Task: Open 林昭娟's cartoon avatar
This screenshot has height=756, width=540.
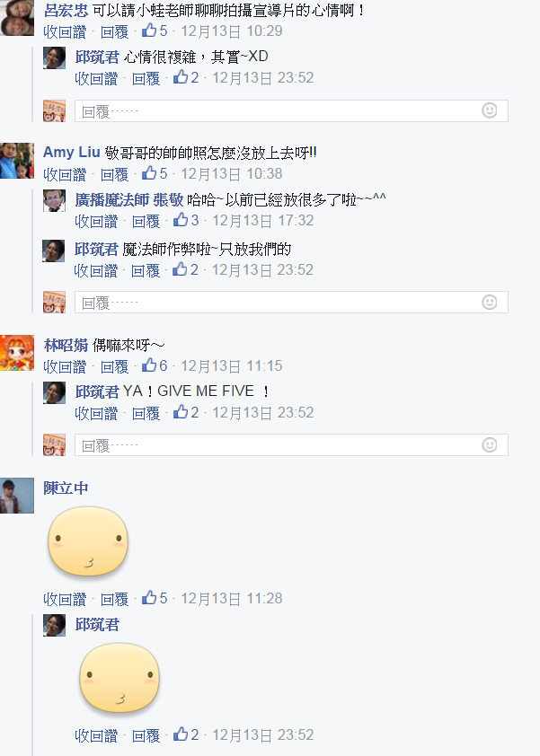Action: pos(17,353)
